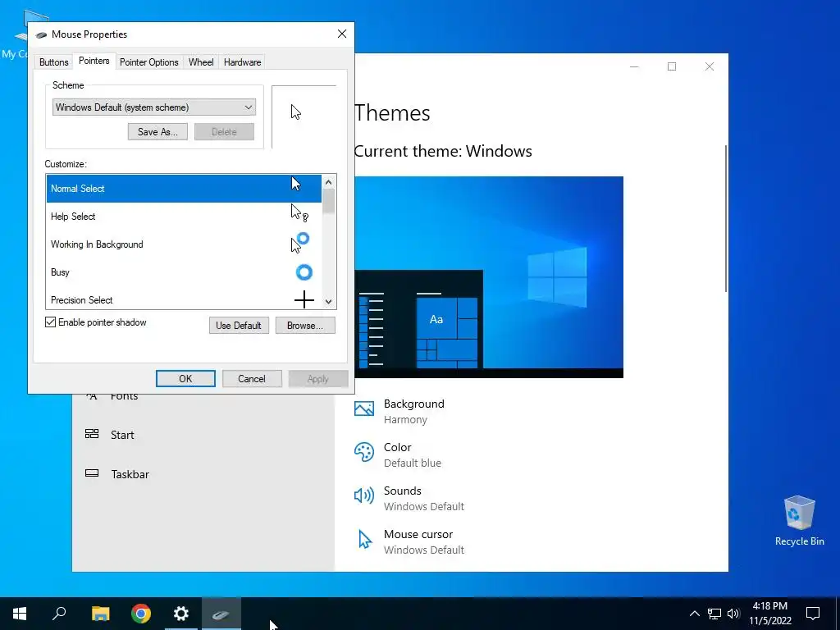Close the Mouse Properties dialog
Image resolution: width=840 pixels, height=630 pixels.
(342, 34)
